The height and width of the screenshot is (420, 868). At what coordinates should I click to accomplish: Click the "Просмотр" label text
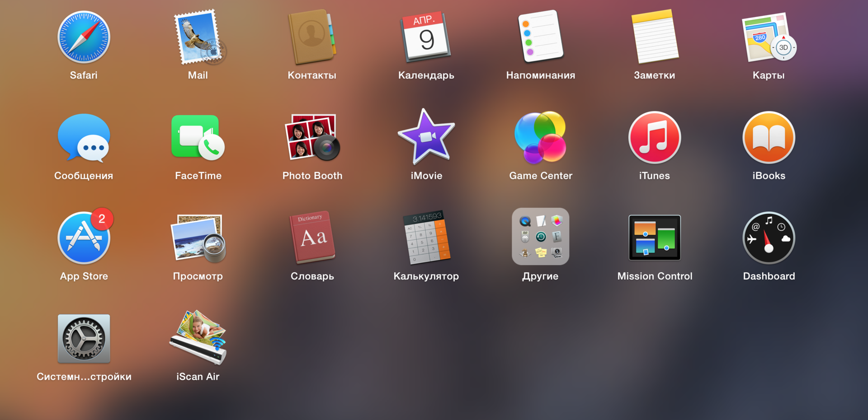pos(198,276)
